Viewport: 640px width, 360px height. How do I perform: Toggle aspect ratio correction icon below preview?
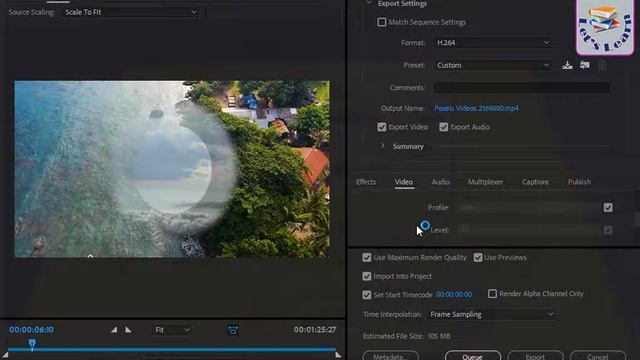point(233,330)
